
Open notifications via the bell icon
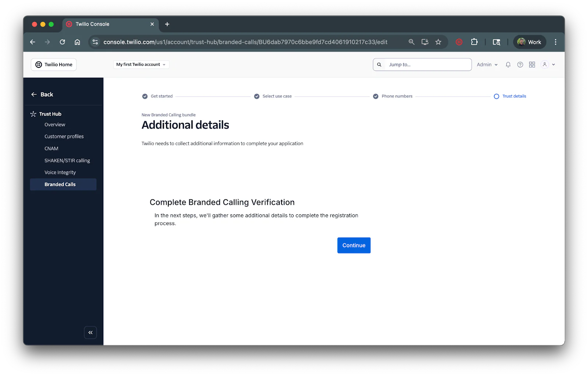click(x=508, y=64)
